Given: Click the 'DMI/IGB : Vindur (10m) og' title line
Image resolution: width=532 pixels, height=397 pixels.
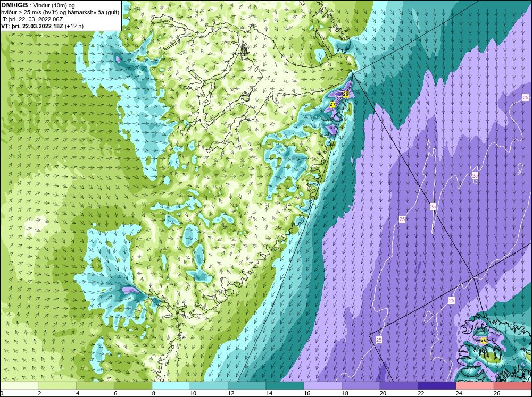Looking at the screenshot, I should coord(38,5).
